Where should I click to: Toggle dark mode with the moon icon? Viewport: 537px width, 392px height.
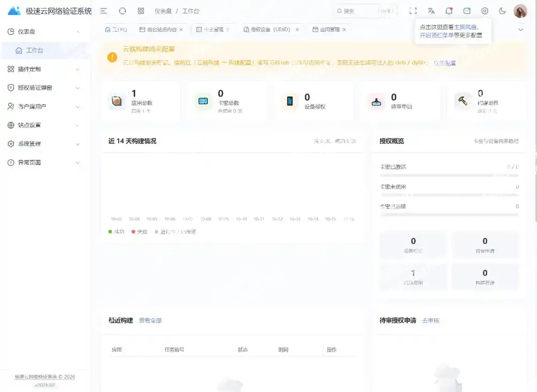(x=503, y=11)
